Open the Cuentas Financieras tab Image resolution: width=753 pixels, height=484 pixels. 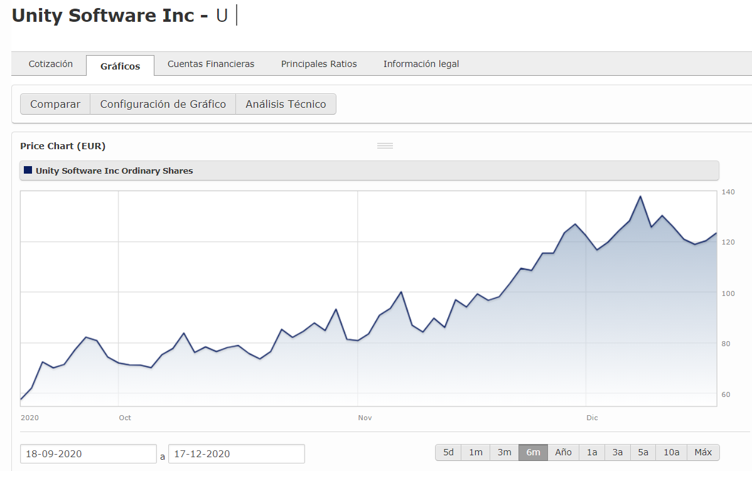[x=211, y=64]
